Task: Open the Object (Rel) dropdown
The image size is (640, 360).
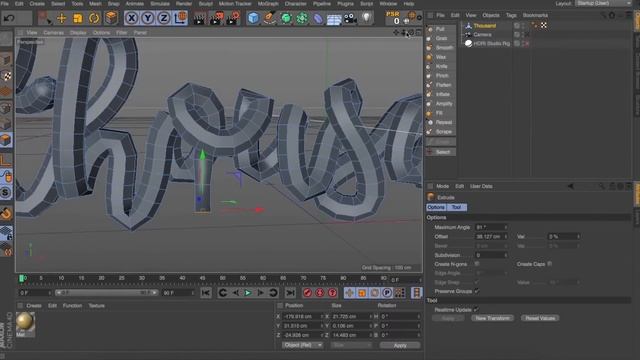Action: click(x=302, y=345)
